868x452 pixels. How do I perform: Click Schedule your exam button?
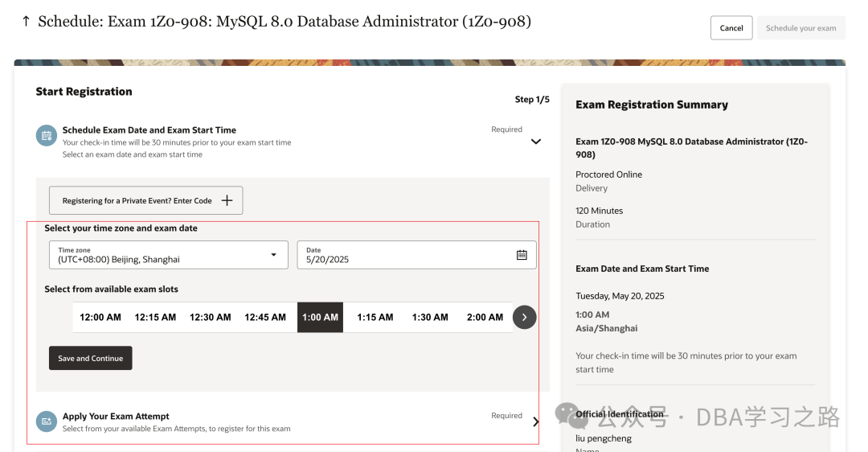(801, 27)
